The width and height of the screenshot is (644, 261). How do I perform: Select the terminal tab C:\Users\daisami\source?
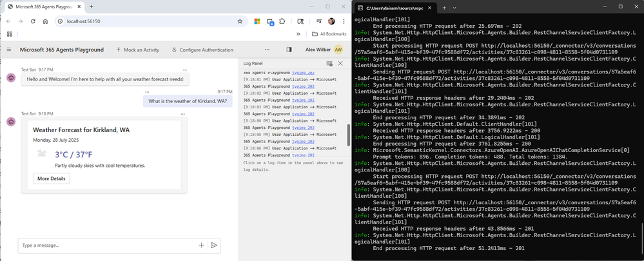pos(396,7)
